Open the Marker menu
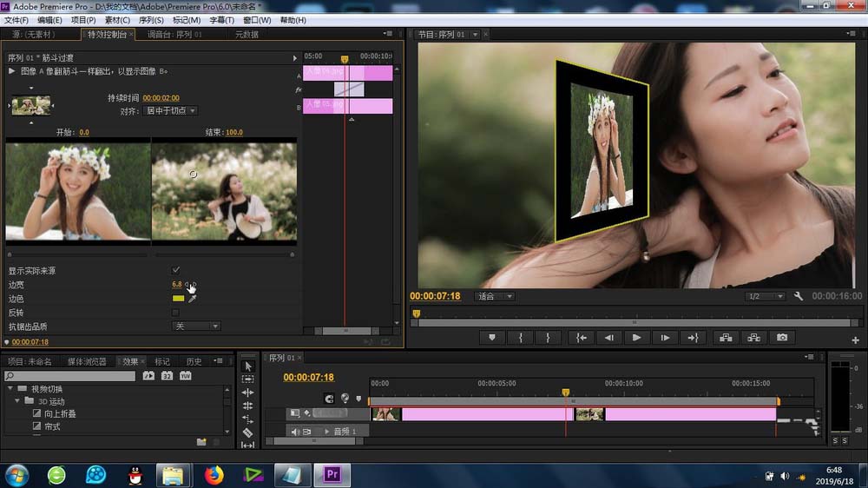This screenshot has height=488, width=868. (187, 20)
